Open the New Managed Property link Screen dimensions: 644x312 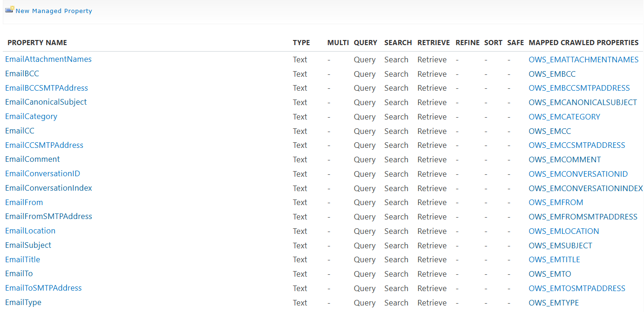pyautogui.click(x=54, y=11)
